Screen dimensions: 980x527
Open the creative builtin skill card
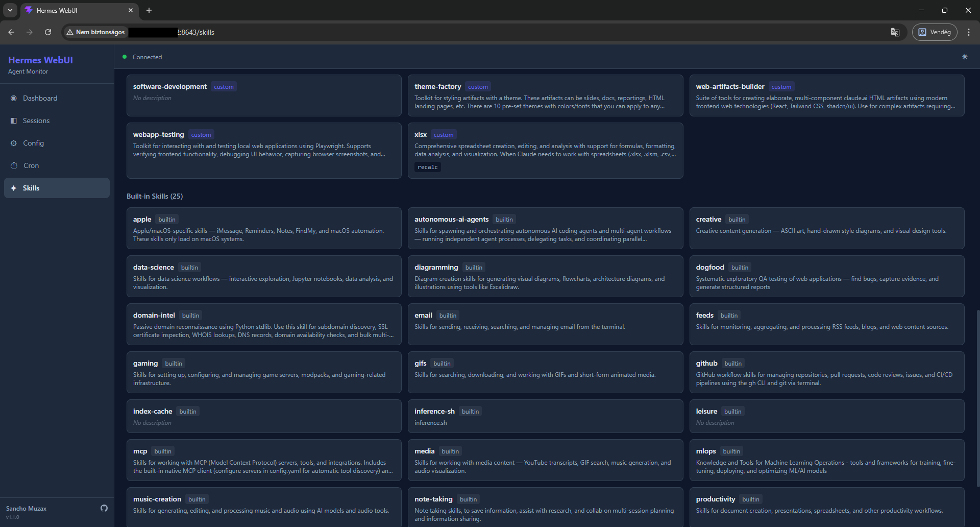tap(827, 228)
